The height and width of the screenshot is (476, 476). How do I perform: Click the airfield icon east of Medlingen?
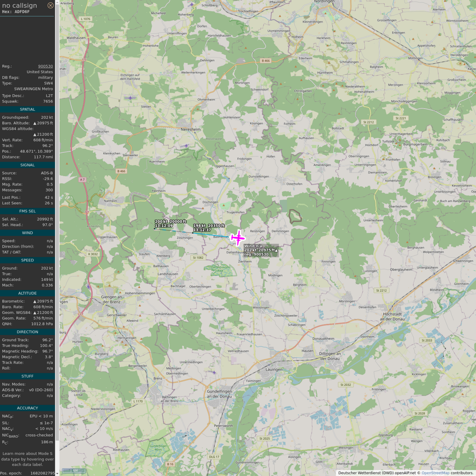point(214,373)
